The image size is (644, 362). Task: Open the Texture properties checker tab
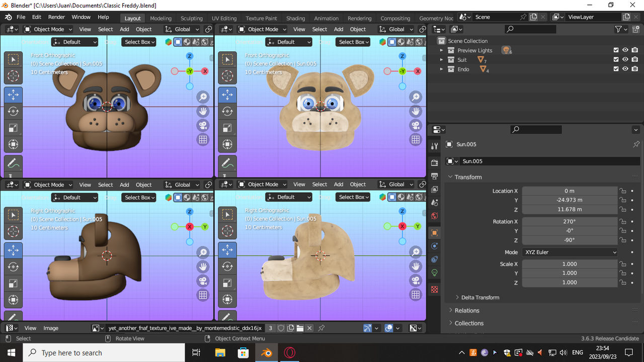435,290
